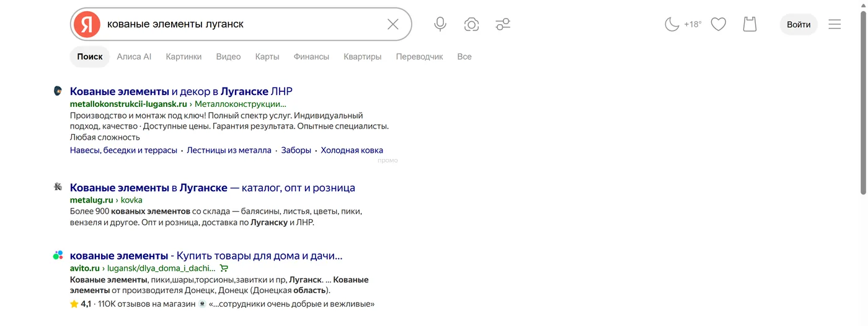Open sitelink 'Заборы'
The height and width of the screenshot is (326, 868).
(296, 150)
